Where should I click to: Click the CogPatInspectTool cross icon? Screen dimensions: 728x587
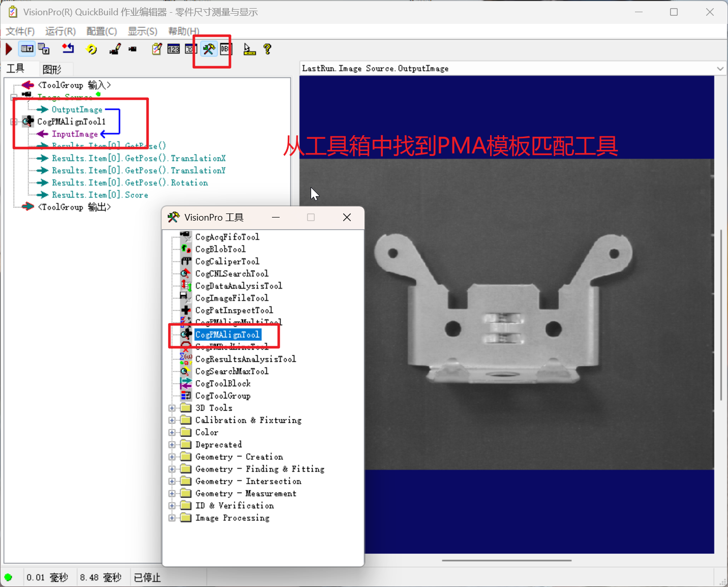click(186, 310)
